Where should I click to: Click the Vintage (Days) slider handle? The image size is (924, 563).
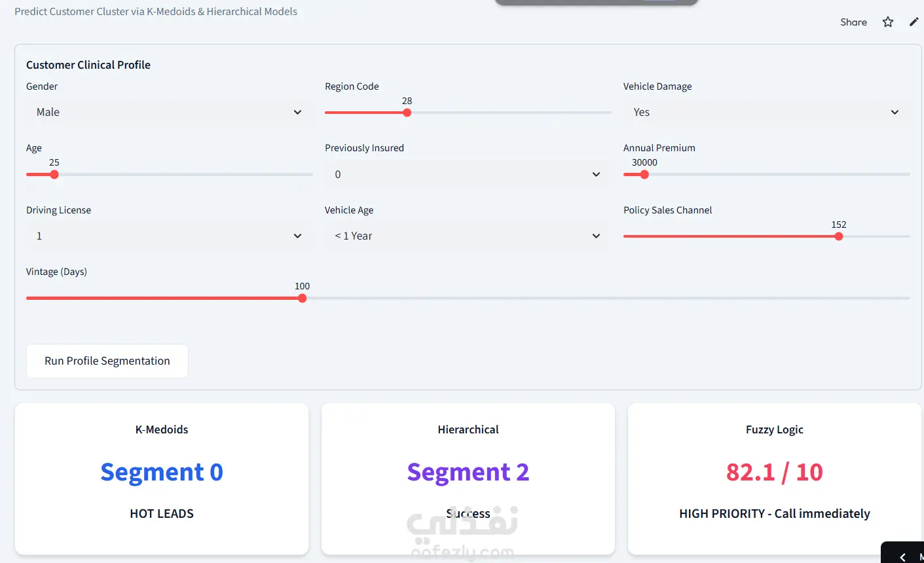coord(302,298)
